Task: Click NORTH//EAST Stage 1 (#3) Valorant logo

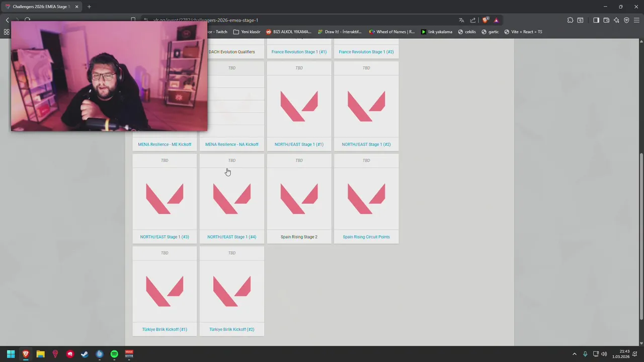Action: click(165, 199)
